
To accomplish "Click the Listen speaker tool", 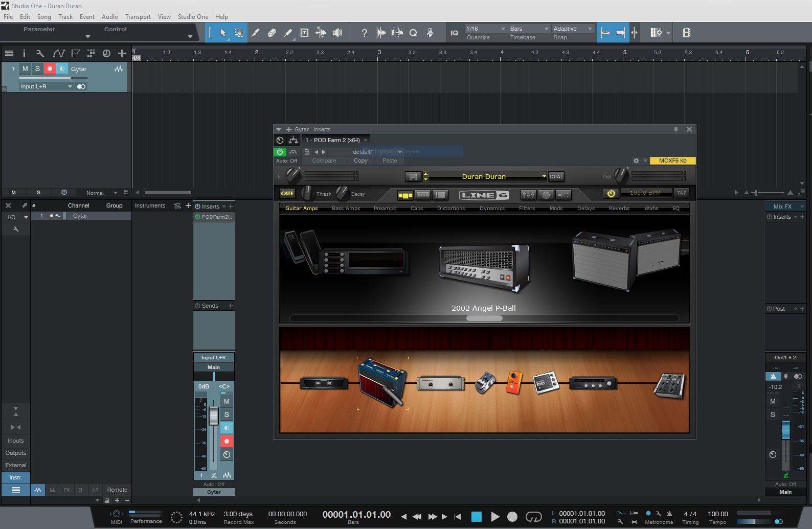I will tap(337, 33).
